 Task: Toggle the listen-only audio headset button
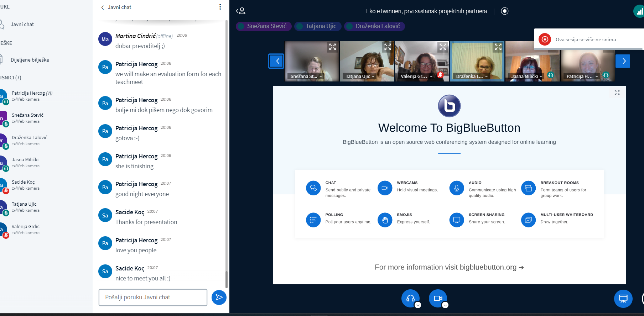click(410, 298)
